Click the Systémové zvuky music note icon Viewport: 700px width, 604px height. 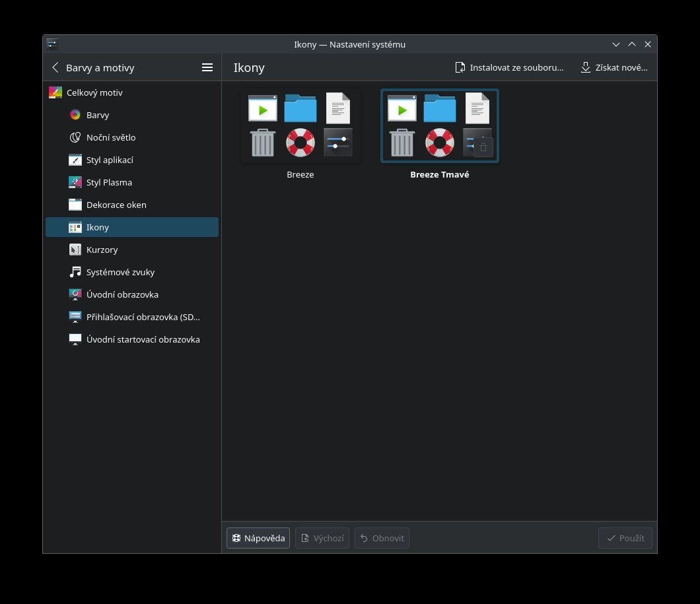(75, 272)
